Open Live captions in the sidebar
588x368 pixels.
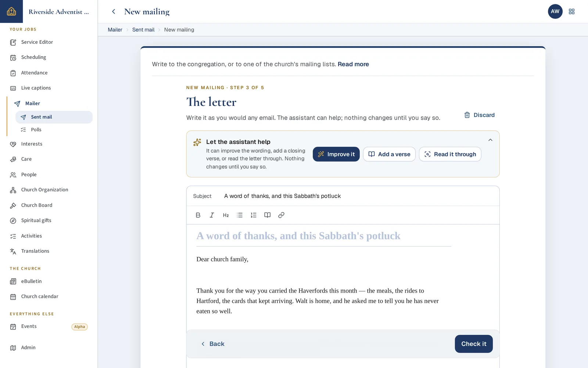[50, 88]
